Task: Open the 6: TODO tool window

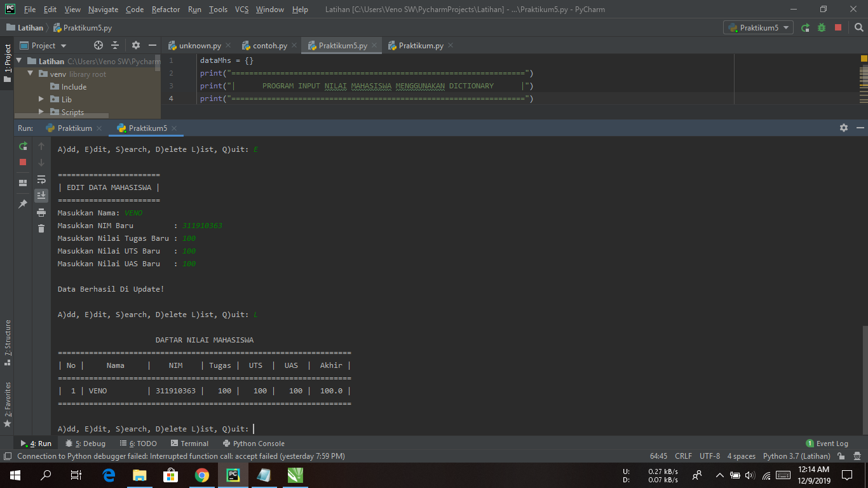Action: (138, 444)
